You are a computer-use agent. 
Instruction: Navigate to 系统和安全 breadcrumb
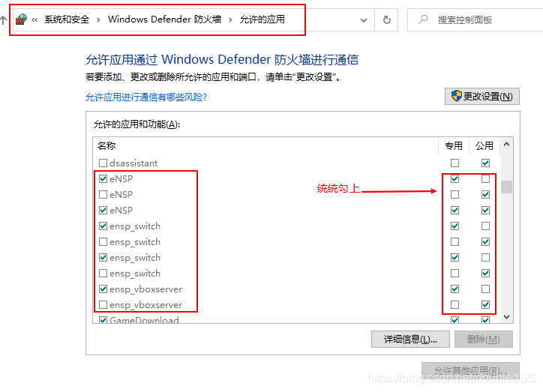[x=67, y=19]
